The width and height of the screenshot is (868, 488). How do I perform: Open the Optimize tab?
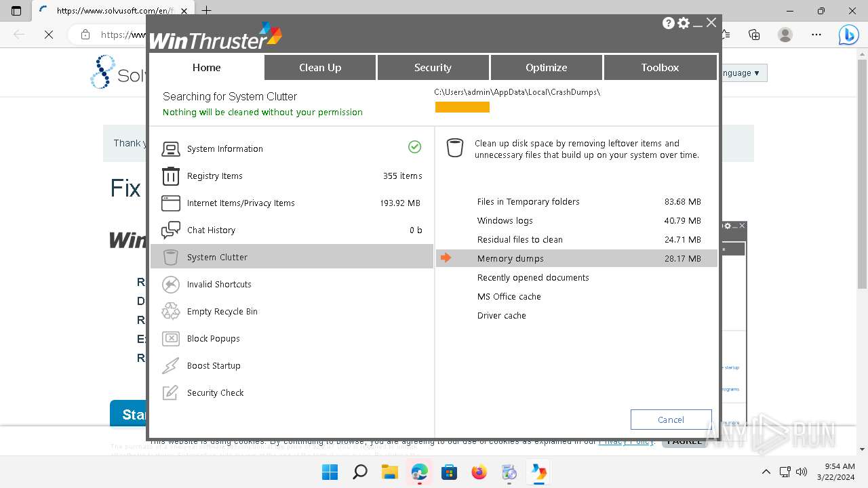(x=546, y=67)
